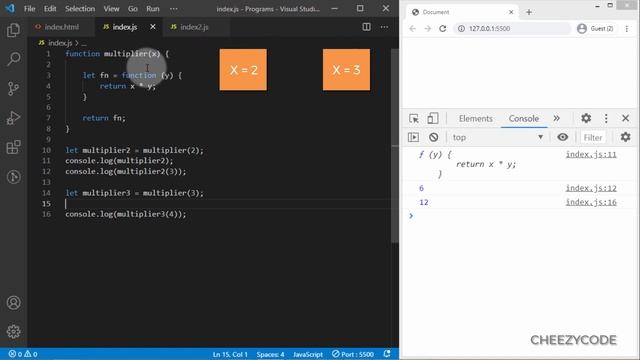Open the Search view in activity bar
Image resolution: width=640 pixels, height=360 pixels.
(x=13, y=59)
